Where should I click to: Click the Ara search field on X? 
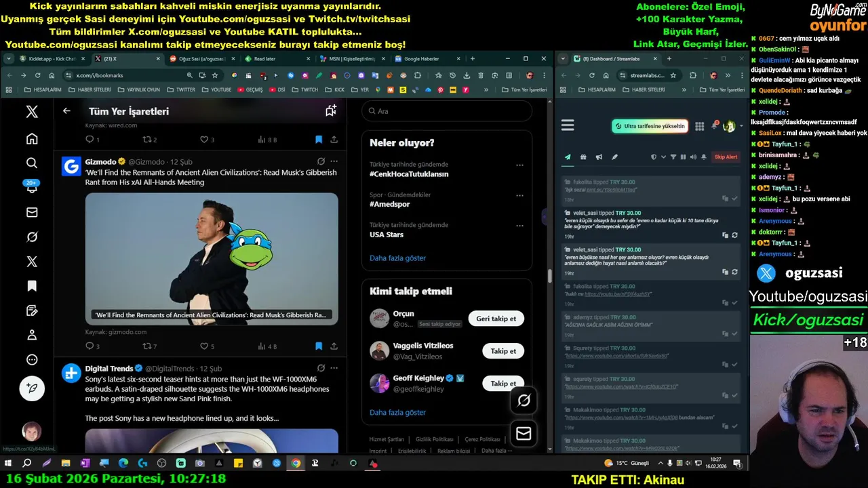(x=447, y=111)
